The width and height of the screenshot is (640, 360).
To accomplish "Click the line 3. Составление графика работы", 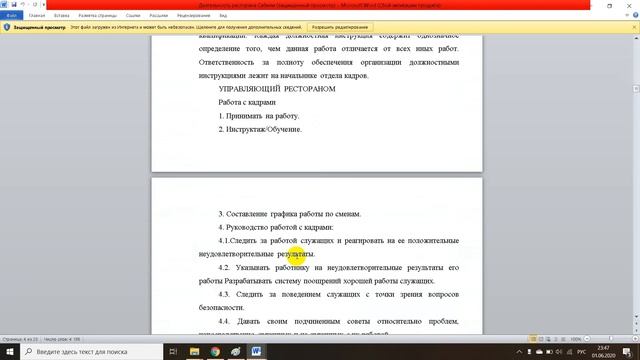I will click(x=289, y=214).
